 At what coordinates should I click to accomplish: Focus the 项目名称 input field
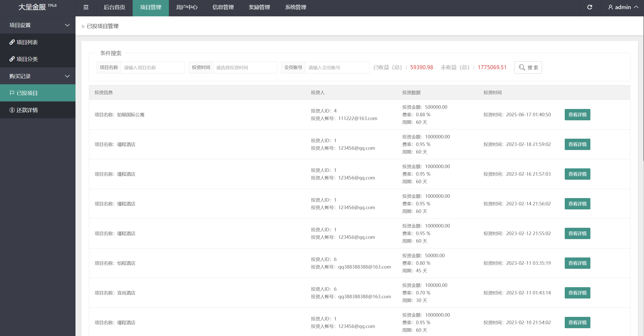[153, 67]
